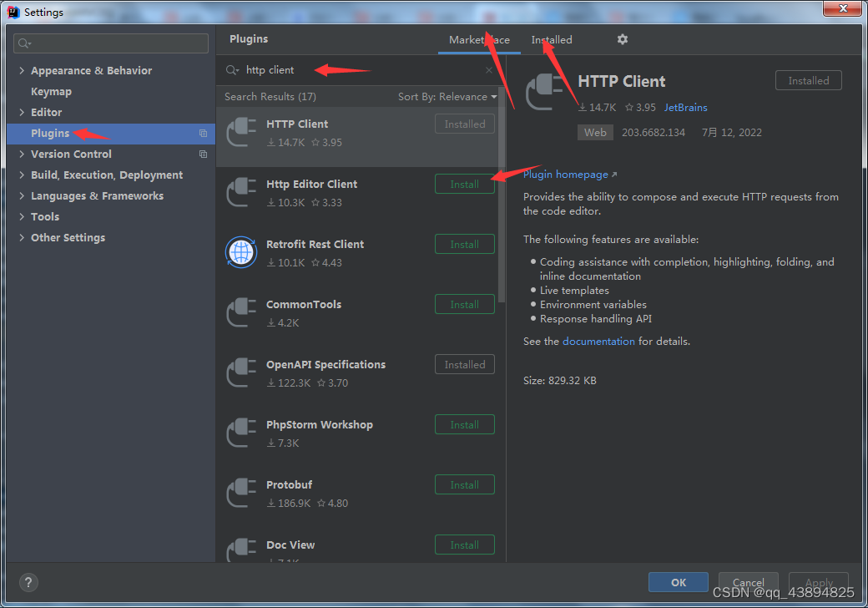The image size is (868, 608).
Task: Click the version number 203.6682.134
Action: pos(654,132)
